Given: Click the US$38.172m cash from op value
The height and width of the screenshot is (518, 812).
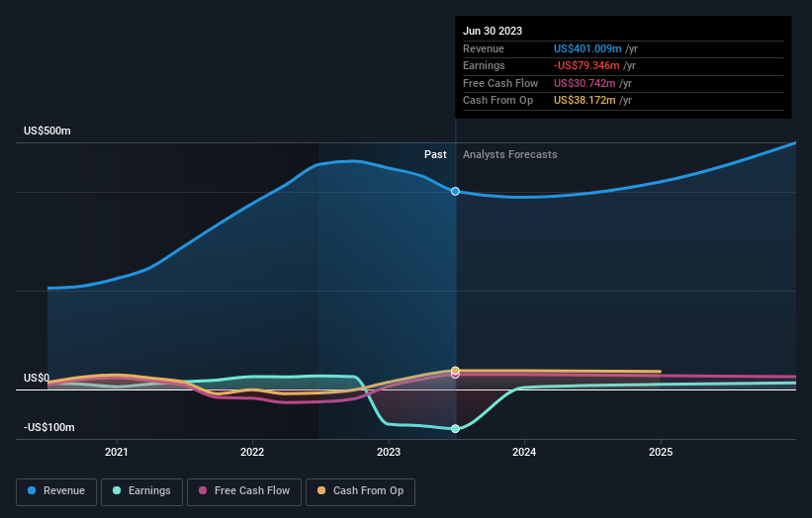Looking at the screenshot, I should (x=585, y=101).
